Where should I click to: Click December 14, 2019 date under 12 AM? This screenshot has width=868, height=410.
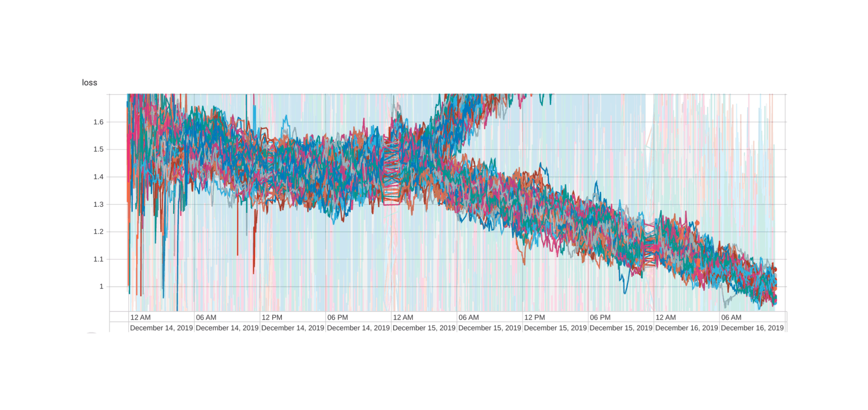click(161, 328)
